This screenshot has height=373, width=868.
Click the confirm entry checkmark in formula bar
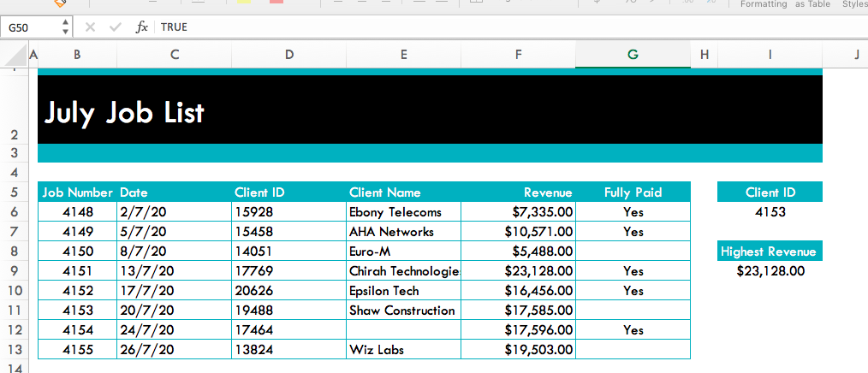[x=116, y=27]
